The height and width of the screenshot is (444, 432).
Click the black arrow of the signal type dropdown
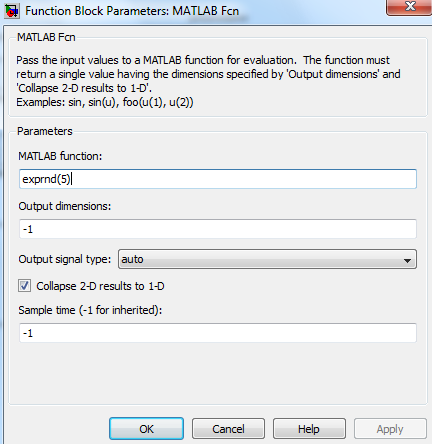(407, 260)
